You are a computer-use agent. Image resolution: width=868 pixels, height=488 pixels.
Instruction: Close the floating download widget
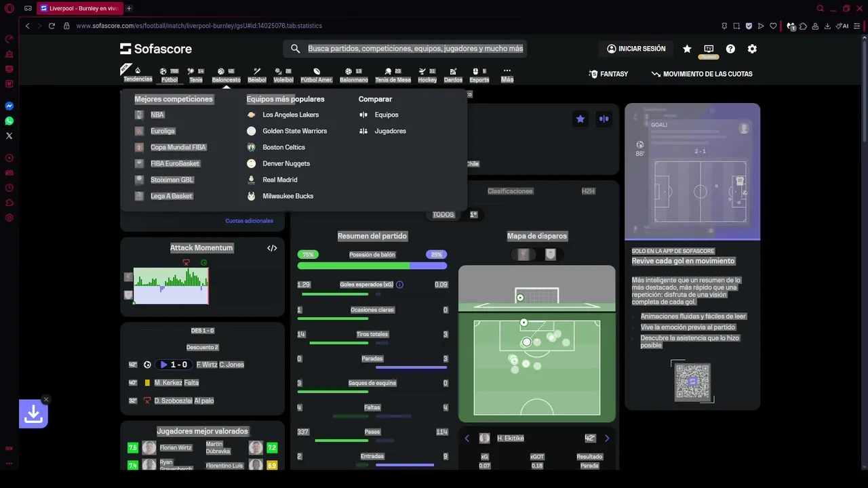click(46, 399)
